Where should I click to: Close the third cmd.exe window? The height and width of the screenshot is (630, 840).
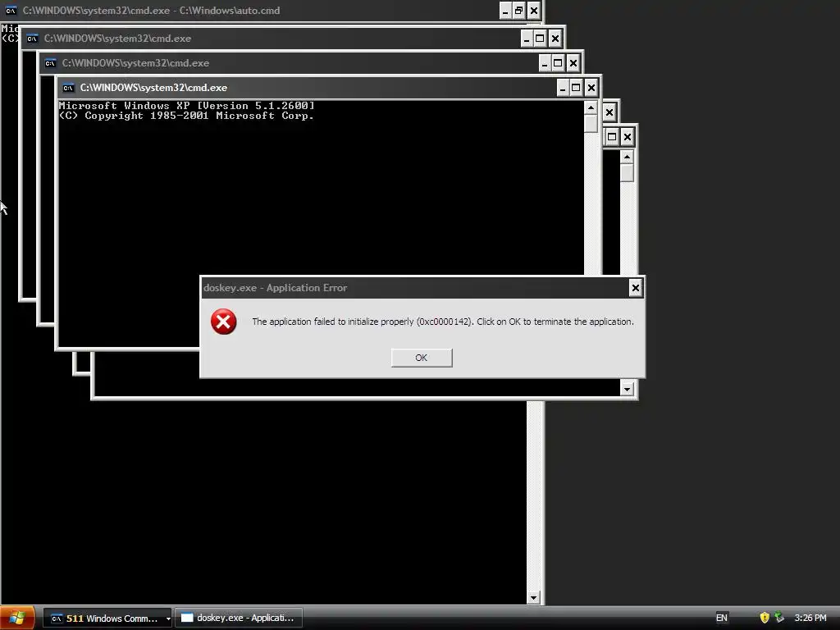click(x=573, y=63)
